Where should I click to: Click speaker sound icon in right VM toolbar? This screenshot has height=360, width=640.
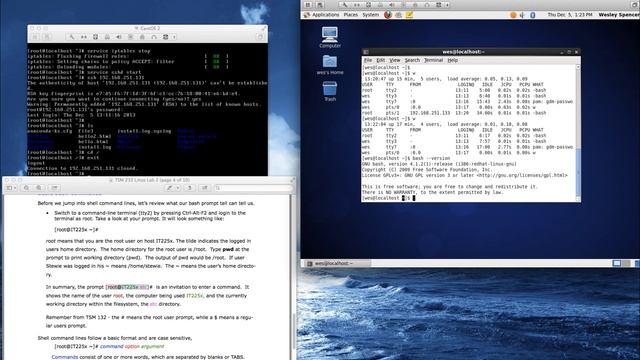(391, 4)
